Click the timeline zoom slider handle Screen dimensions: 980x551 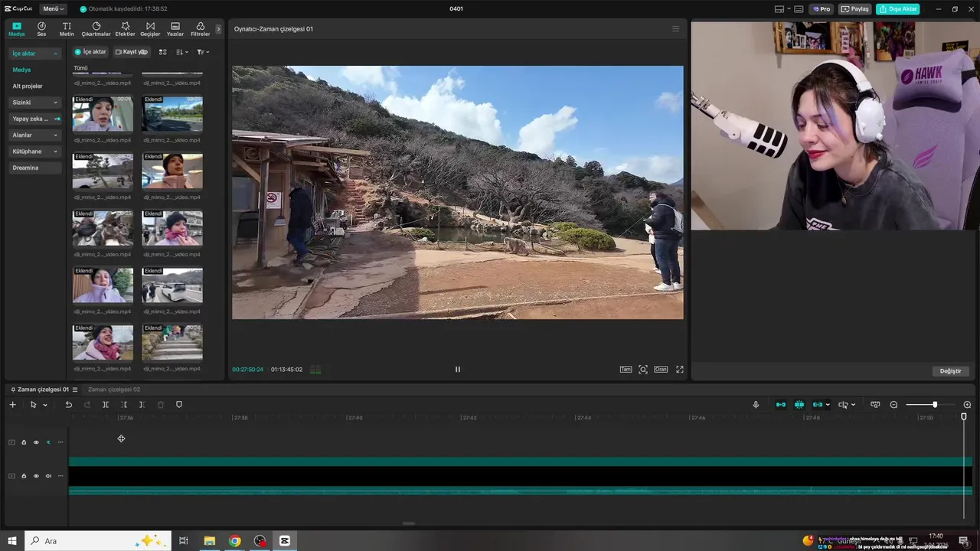point(935,405)
